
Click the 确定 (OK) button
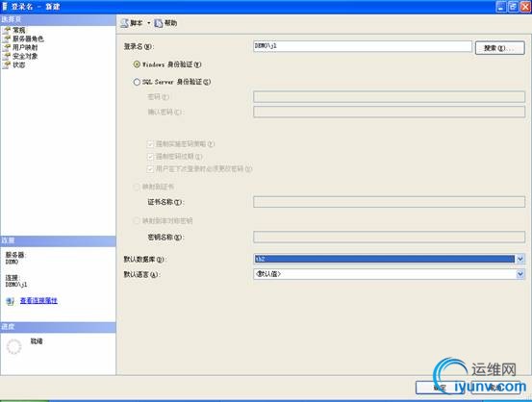(x=440, y=388)
